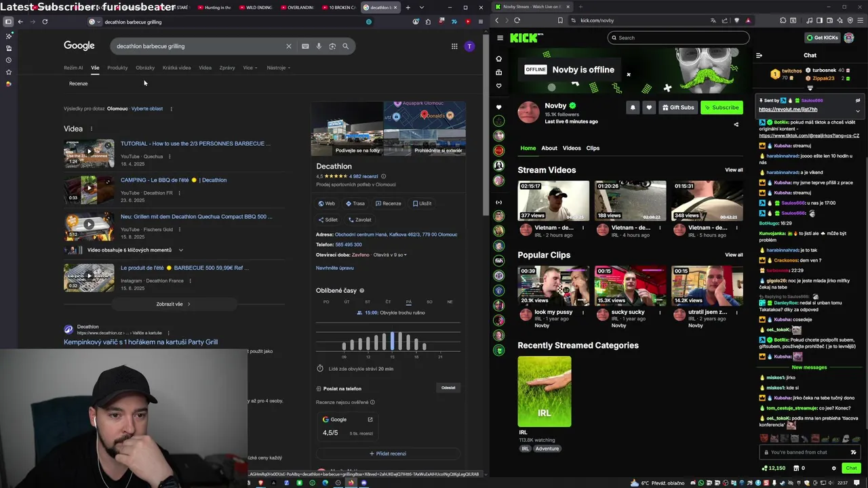
Task: Open the Více dropdown in Google tabs
Action: tap(250, 68)
